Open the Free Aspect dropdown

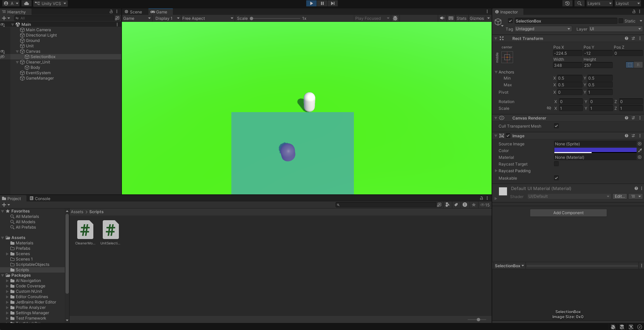(207, 18)
